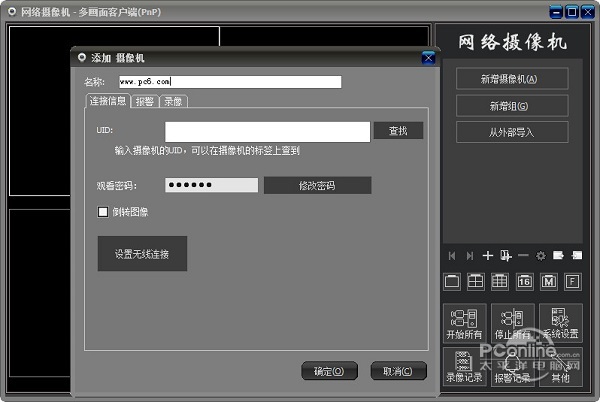Image resolution: width=600 pixels, height=402 pixels.
Task: Click 设置无线连接 wireless setup button
Action: (x=142, y=254)
